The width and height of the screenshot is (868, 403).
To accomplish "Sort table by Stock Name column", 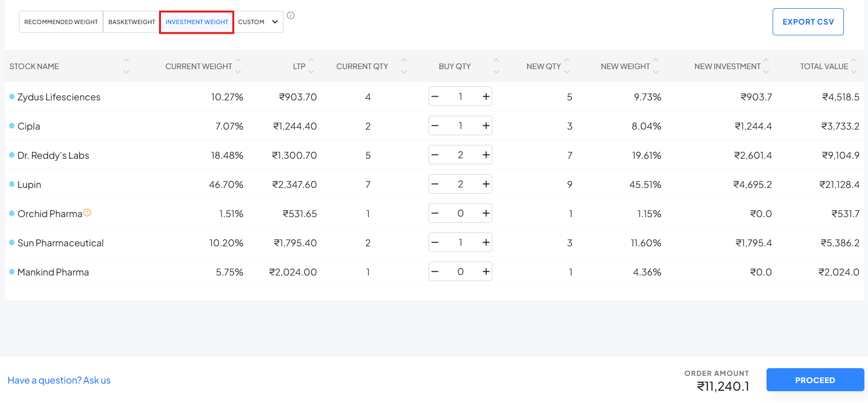I will click(x=126, y=66).
